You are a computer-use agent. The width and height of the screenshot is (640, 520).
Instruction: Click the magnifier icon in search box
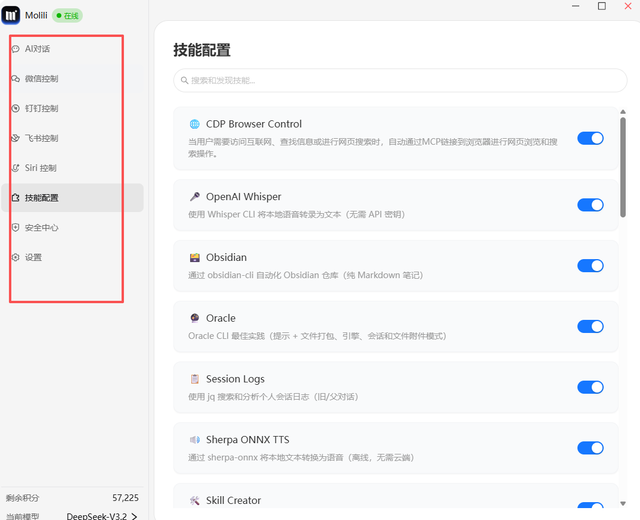click(184, 80)
